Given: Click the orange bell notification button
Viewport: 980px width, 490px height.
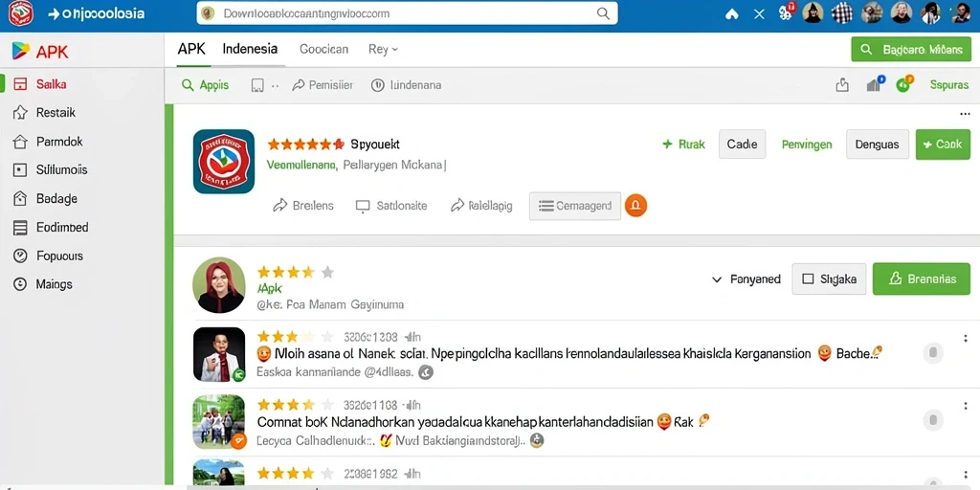Looking at the screenshot, I should coord(635,206).
